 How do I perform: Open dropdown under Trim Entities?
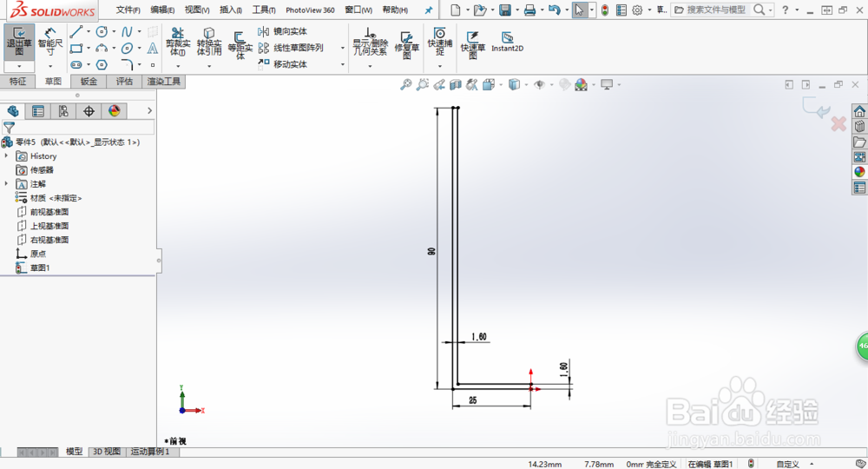(178, 67)
